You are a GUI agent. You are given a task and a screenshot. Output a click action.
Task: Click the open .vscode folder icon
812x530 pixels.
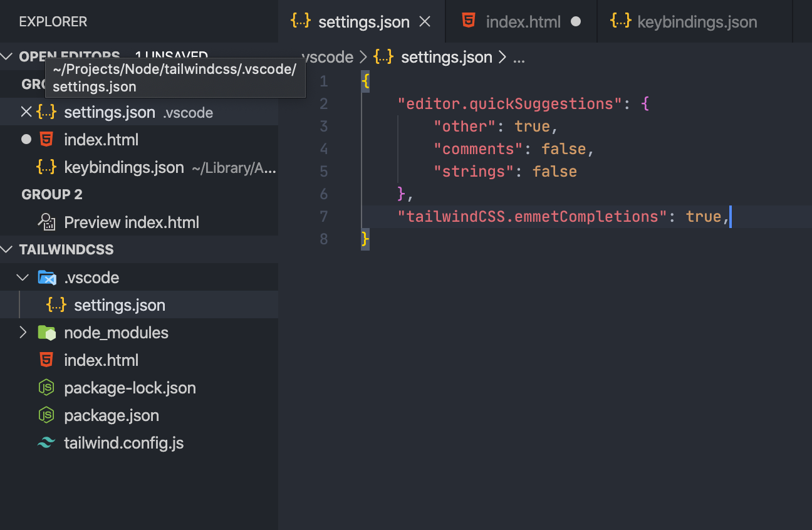coord(46,277)
